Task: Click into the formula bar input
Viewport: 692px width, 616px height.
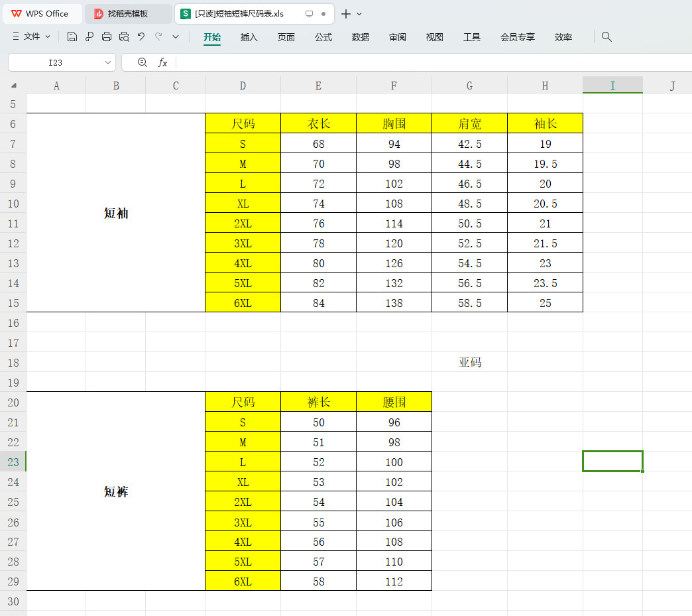Action: [435, 63]
